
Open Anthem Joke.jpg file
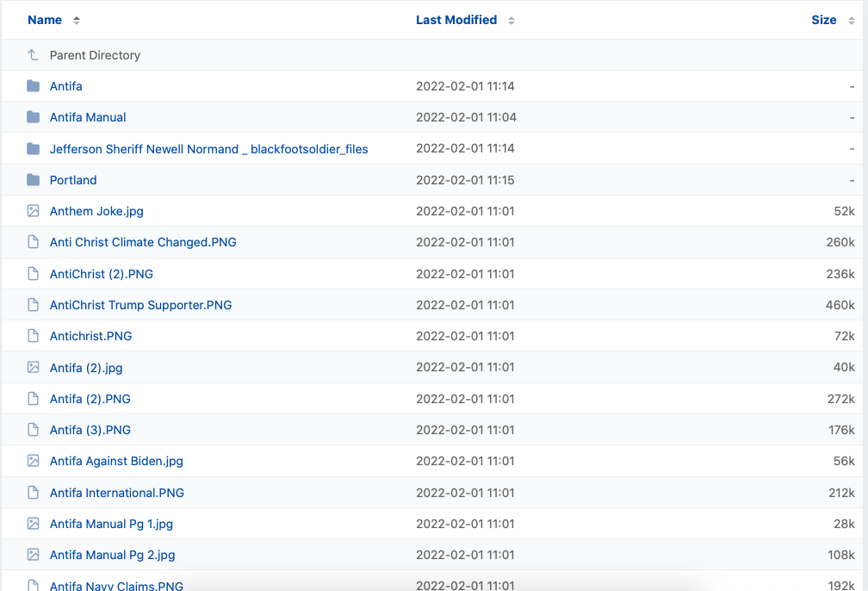[x=96, y=211]
